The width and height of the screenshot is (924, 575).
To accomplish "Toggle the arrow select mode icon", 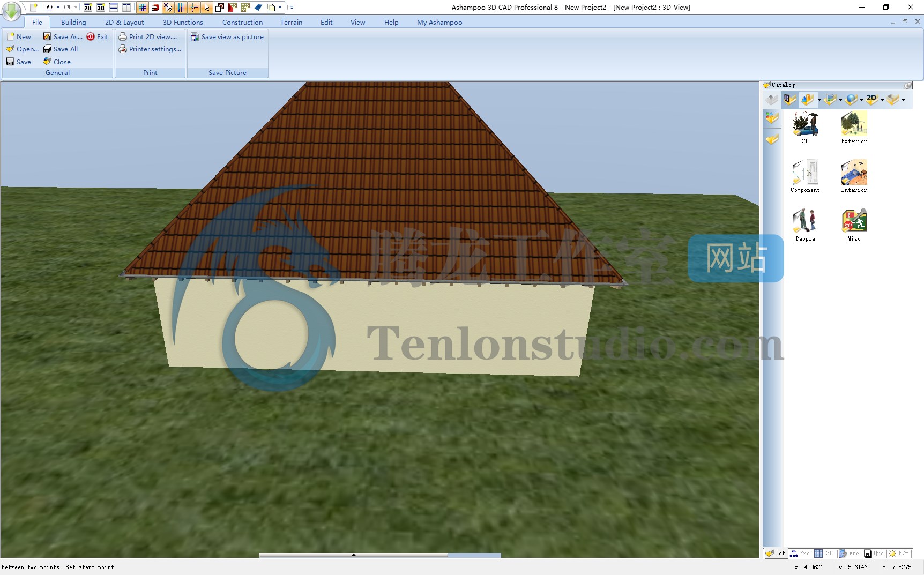I will pyautogui.click(x=207, y=8).
